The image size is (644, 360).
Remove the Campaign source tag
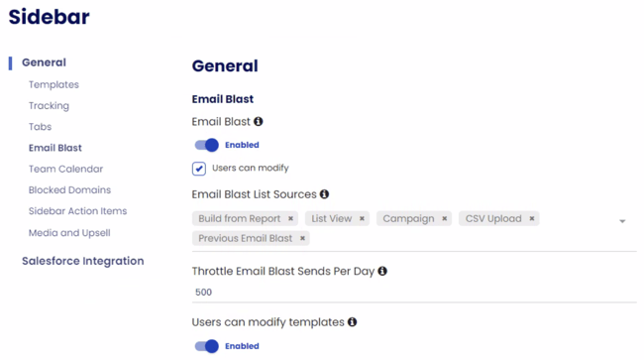[x=445, y=218]
